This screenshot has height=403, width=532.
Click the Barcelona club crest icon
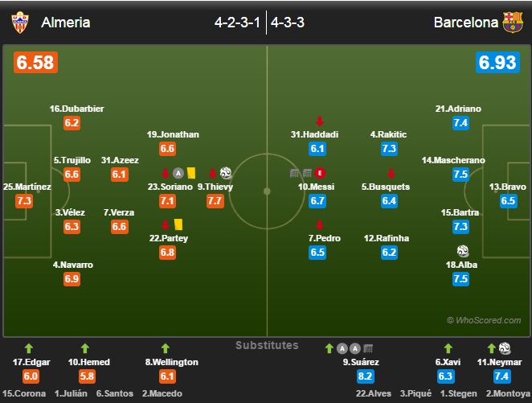[x=513, y=22]
